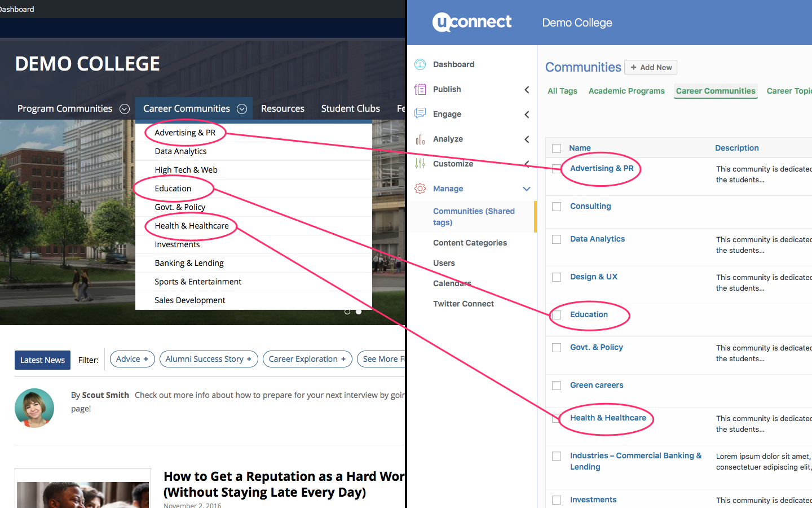The image size is (812, 508).
Task: Click Scout Smith's author avatar
Action: (x=34, y=408)
